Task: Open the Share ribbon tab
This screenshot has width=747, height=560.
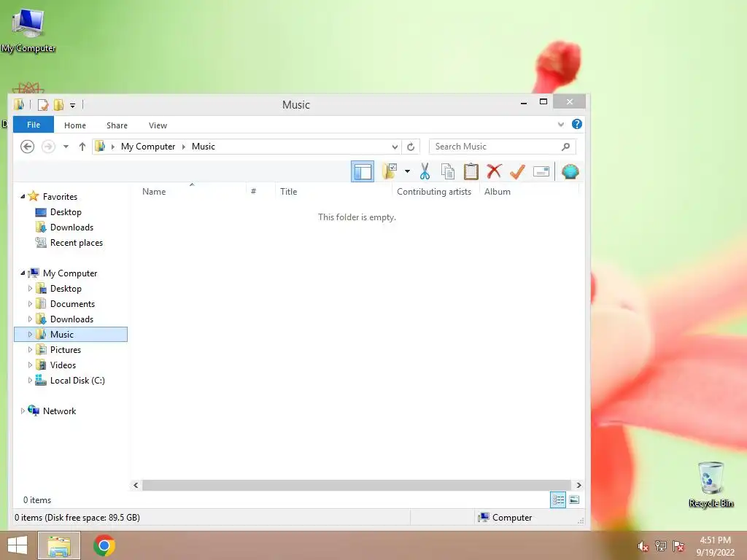Action: pyautogui.click(x=117, y=125)
